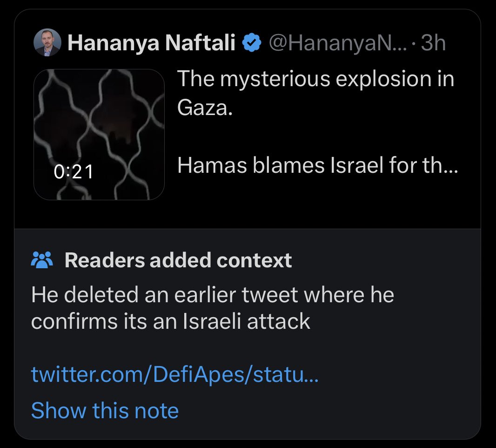Viewport: 496px width, 448px height.
Task: Click "The mysterious explosion in" tweet text
Action: (x=315, y=79)
